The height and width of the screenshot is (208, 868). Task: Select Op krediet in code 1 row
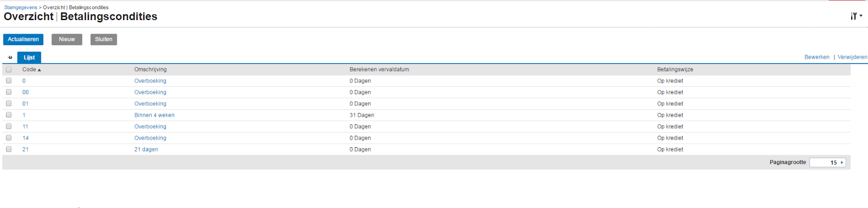pos(670,115)
